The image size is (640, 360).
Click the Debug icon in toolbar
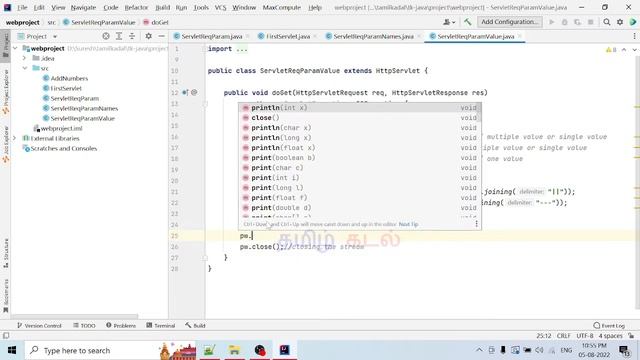564,22
